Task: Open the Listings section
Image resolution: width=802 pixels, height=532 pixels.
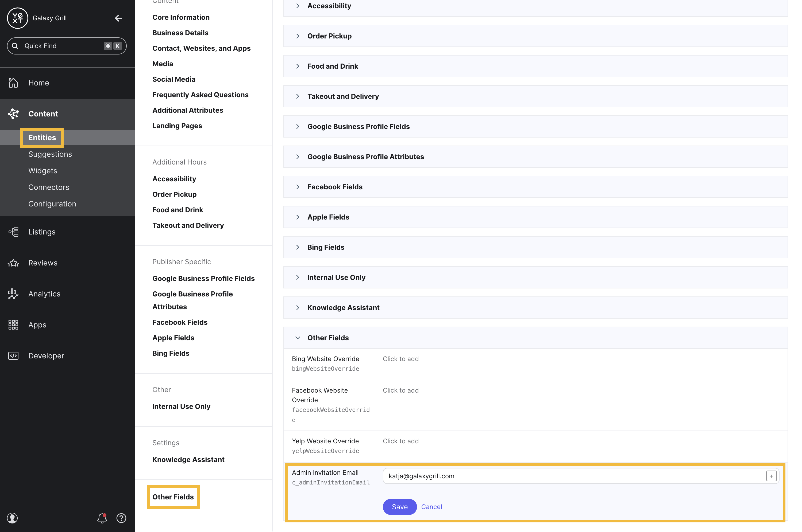Action: click(41, 232)
